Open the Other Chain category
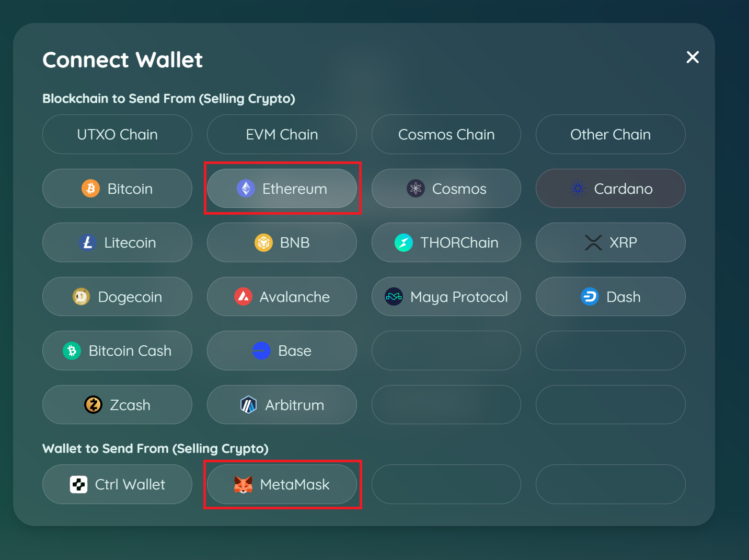 tap(610, 134)
